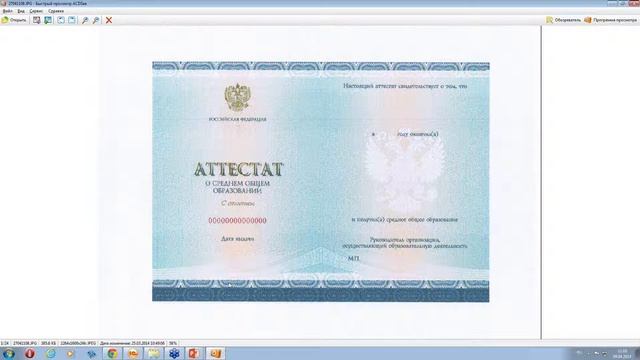Open the Файл menu
This screenshot has width=640, height=360.
[x=7, y=11]
